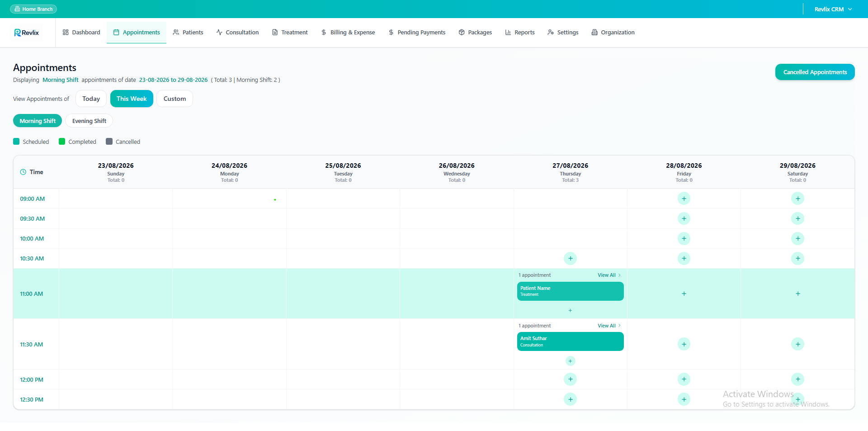Add appointment at 12:30 PM on Thursday
This screenshot has height=431, width=868.
570,399
